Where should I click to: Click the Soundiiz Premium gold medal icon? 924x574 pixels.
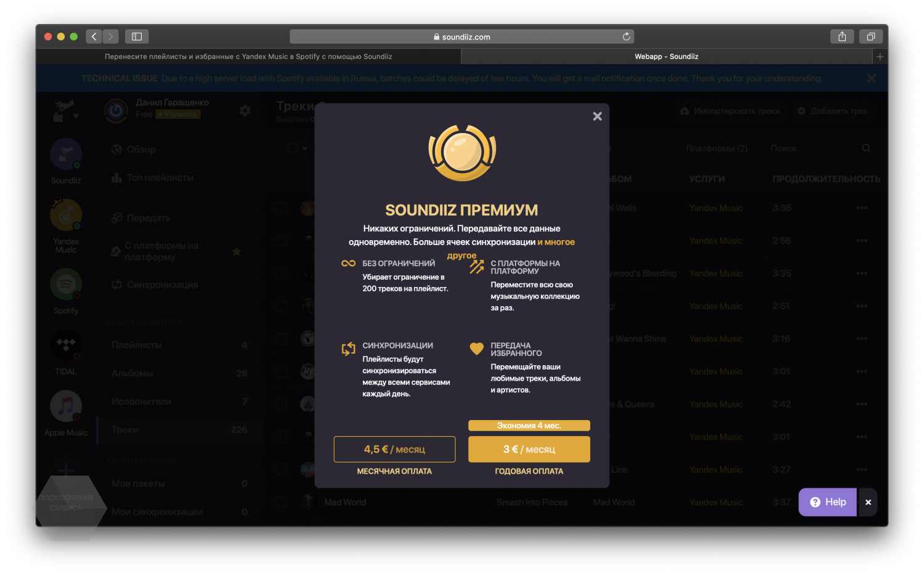tap(462, 153)
